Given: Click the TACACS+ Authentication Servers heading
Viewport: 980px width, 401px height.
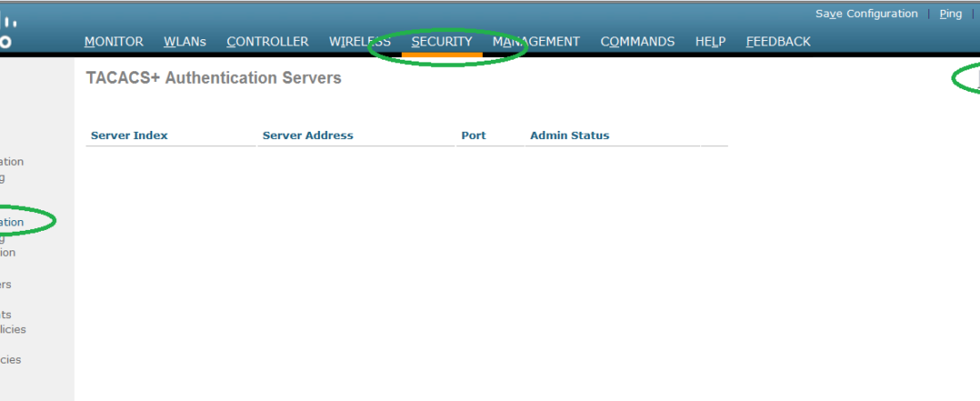Looking at the screenshot, I should (x=214, y=78).
